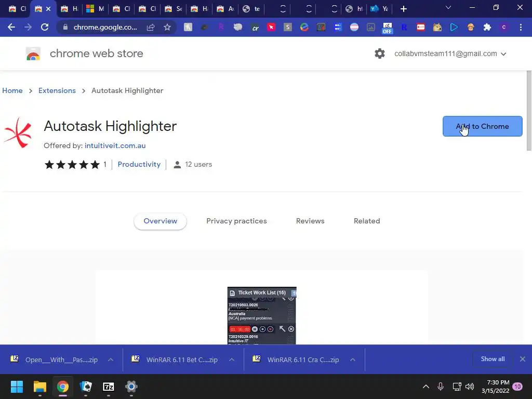Switch to the 'te' globe browser tab

[x=251, y=9]
